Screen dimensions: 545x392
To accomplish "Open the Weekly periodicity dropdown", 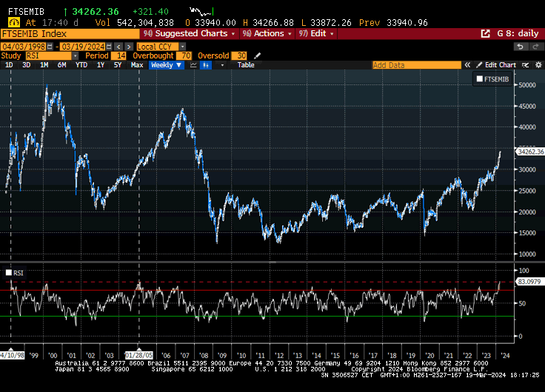I will tap(167, 65).
